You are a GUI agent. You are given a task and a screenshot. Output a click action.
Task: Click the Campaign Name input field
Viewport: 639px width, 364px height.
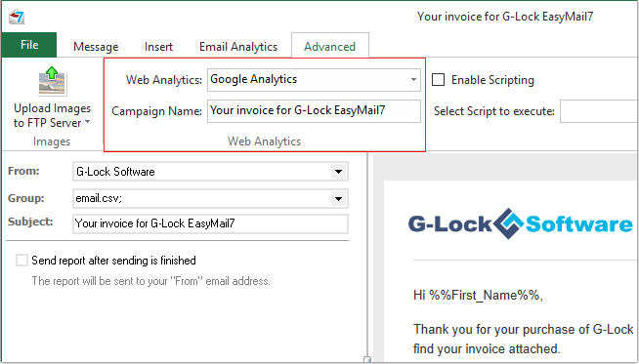coord(314,110)
